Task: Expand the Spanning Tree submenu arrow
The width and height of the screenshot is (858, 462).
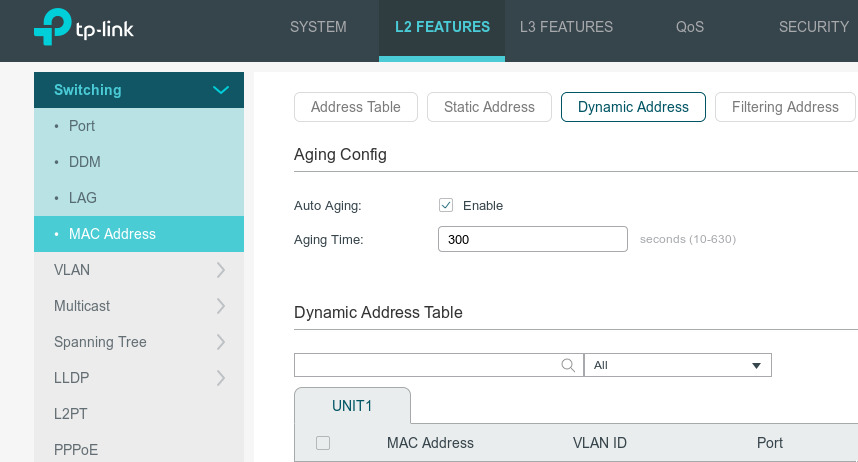Action: pos(221,342)
